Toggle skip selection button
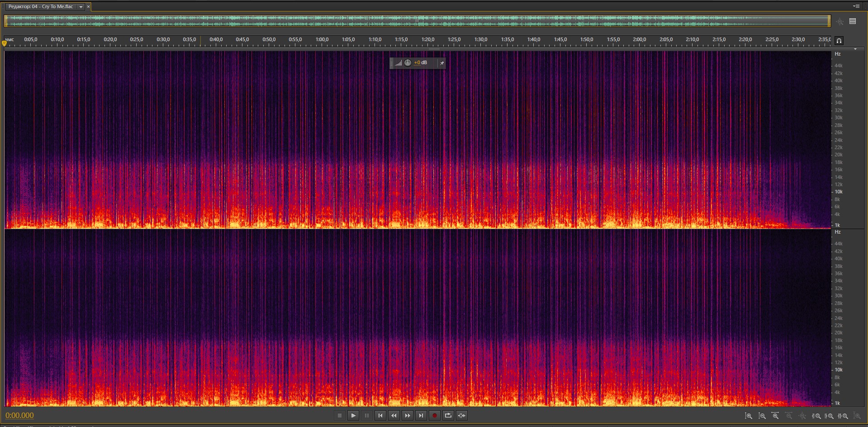Image resolution: width=868 pixels, height=427 pixels. click(x=461, y=416)
